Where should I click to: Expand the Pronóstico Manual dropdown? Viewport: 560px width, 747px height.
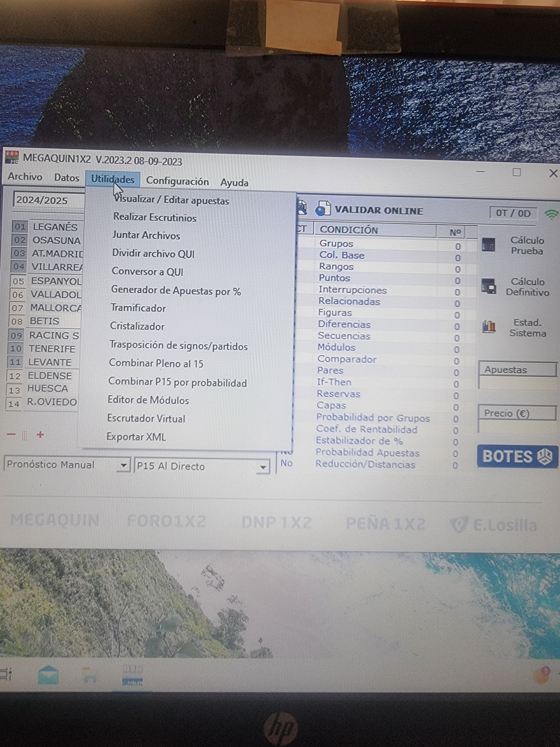pyautogui.click(x=124, y=465)
